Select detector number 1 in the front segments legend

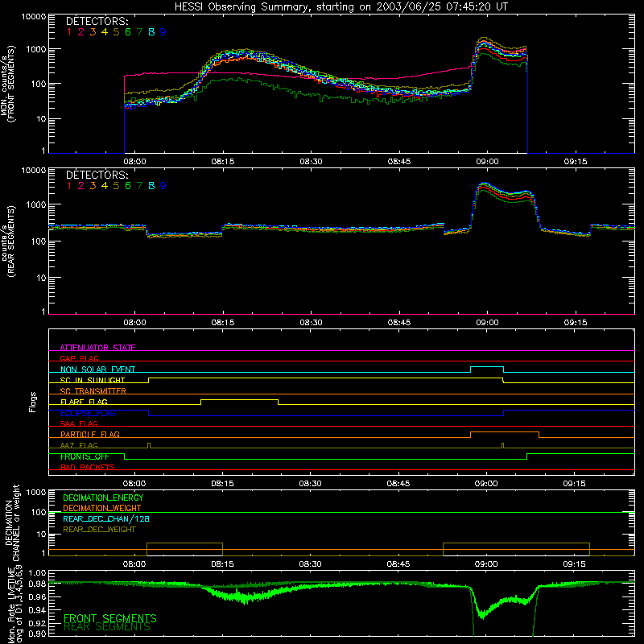coord(69,32)
